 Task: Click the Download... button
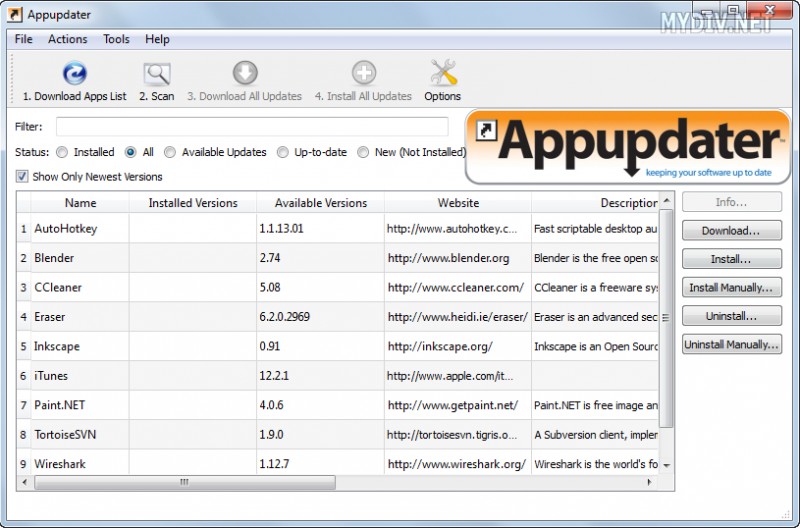[x=732, y=231]
